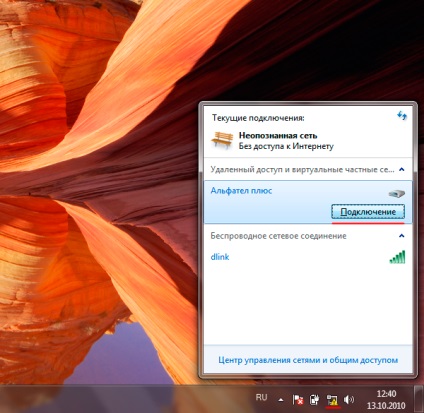Image resolution: width=424 pixels, height=413 pixels.
Task: Open the clock showing 12:40
Action: point(386,399)
